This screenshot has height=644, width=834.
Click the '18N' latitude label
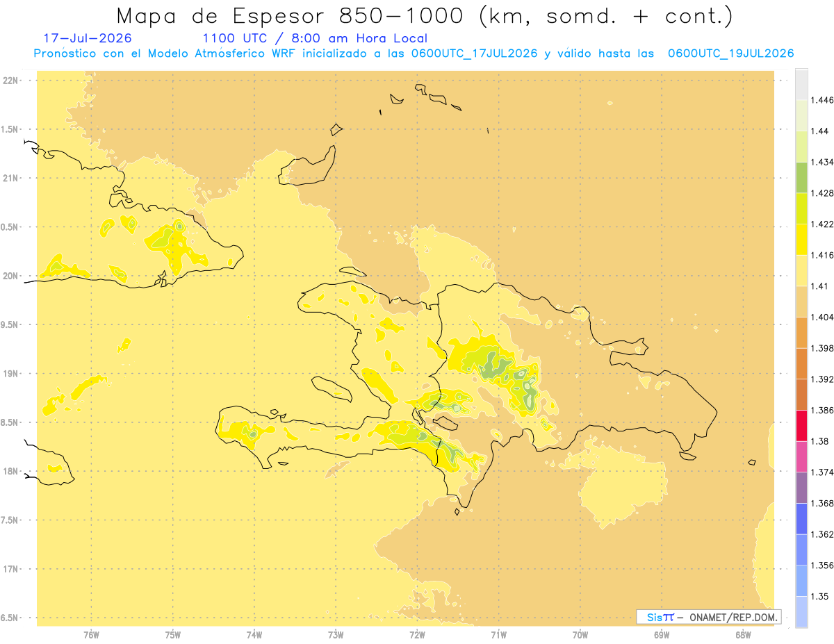click(x=11, y=472)
